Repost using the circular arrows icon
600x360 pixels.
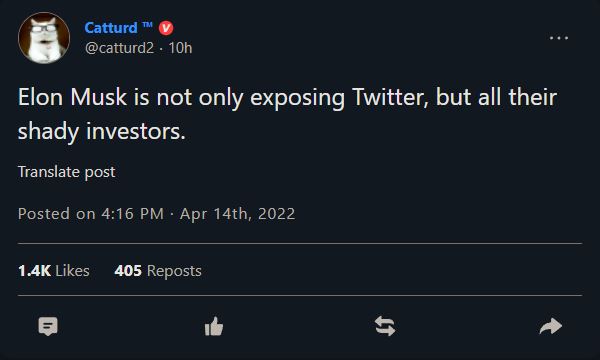[385, 326]
